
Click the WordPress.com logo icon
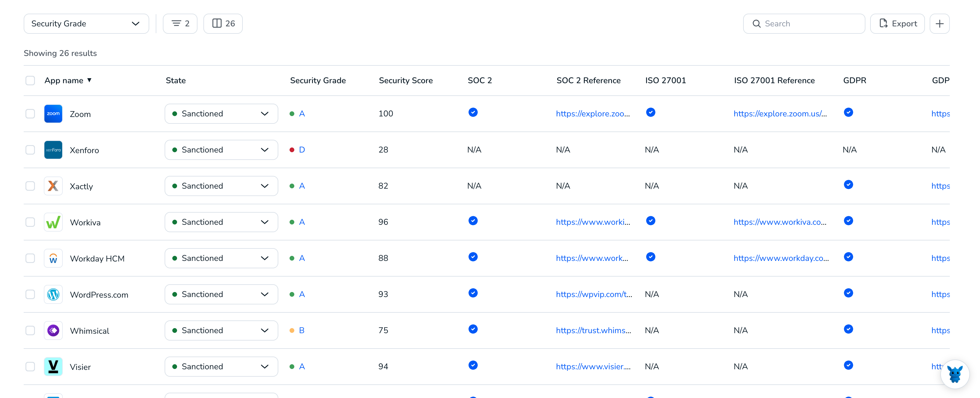coord(53,295)
